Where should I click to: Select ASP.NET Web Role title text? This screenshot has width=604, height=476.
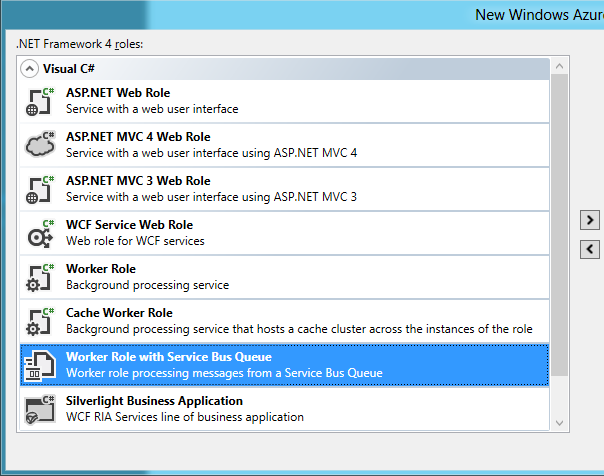118,93
